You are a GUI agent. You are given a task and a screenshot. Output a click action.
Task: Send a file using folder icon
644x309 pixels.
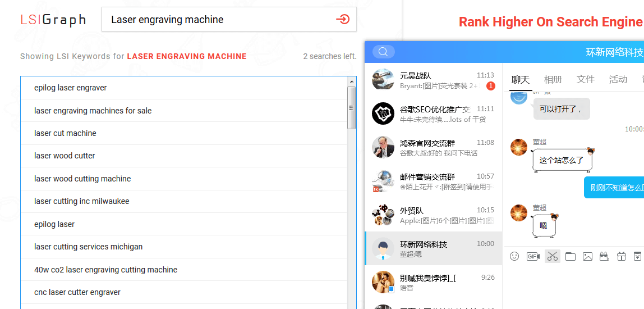(570, 256)
